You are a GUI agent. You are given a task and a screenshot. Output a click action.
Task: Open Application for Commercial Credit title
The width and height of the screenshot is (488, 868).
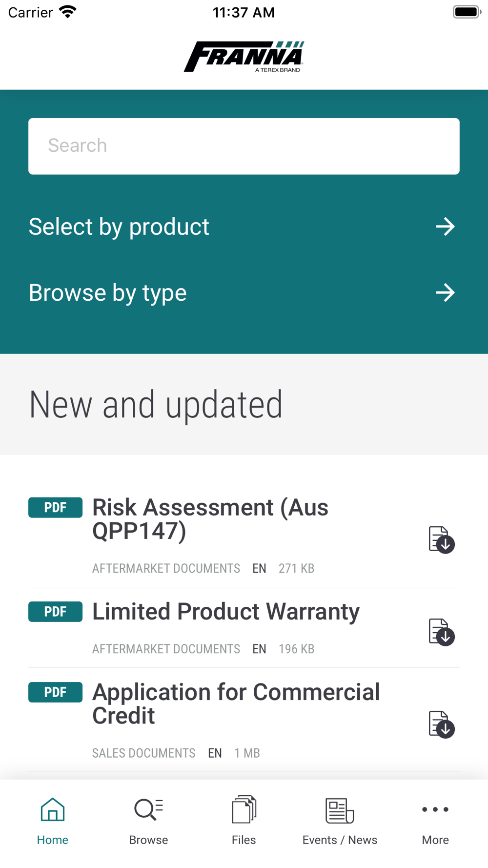click(x=236, y=704)
